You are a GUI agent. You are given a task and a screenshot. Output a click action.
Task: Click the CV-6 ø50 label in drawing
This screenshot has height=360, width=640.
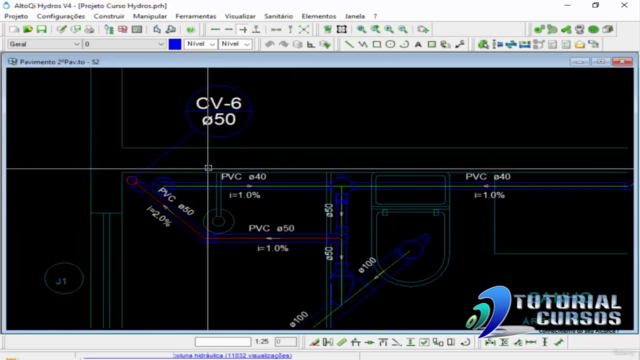click(x=219, y=111)
